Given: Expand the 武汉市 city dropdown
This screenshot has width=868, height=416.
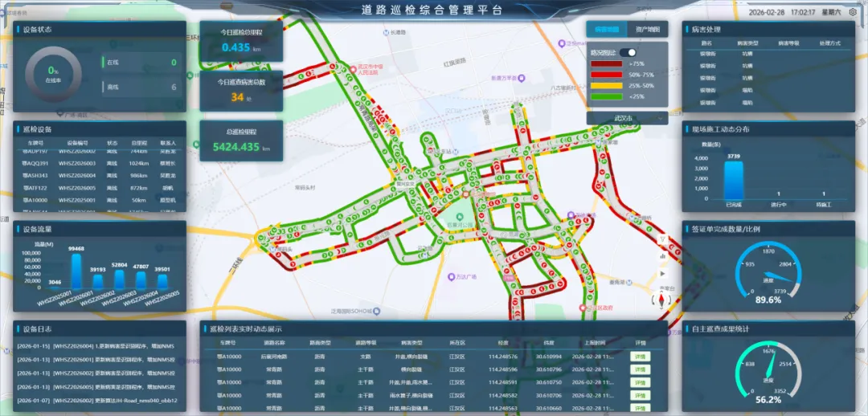Looking at the screenshot, I should pos(627,118).
